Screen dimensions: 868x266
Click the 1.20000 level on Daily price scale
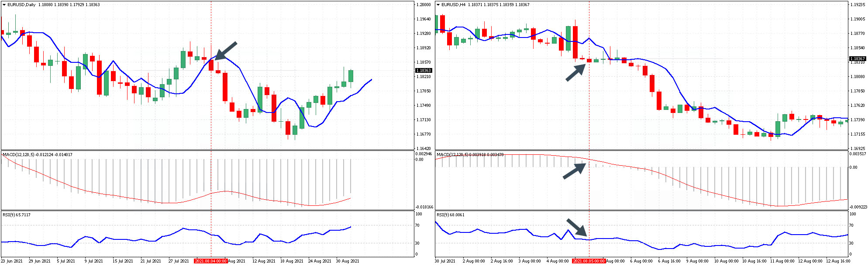pyautogui.click(x=424, y=4)
